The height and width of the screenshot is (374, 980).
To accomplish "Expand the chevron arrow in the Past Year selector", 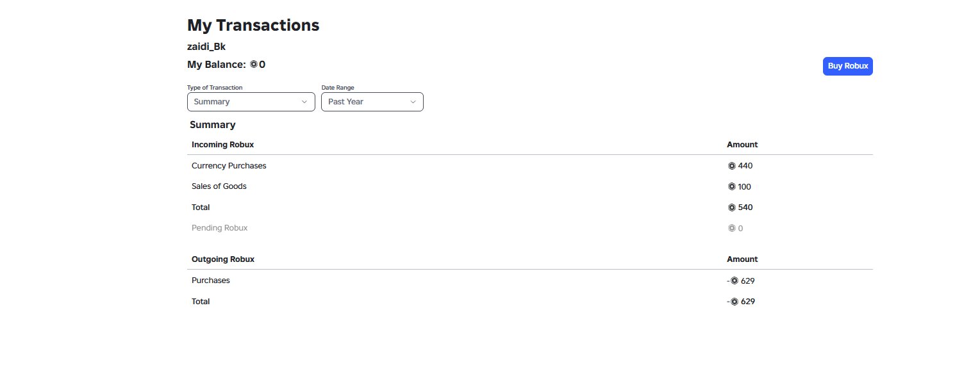I will pyautogui.click(x=412, y=102).
